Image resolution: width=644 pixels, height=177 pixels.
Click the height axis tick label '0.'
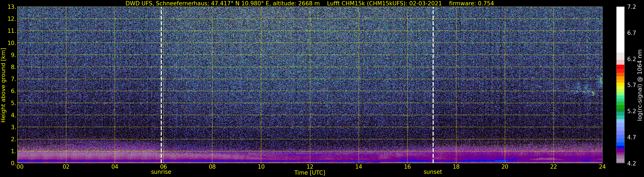(x=13, y=163)
